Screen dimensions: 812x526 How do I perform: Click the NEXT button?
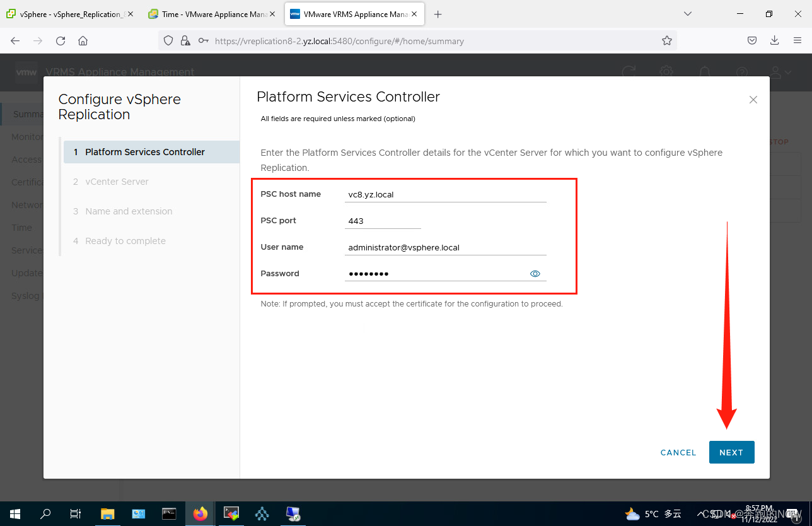731,452
